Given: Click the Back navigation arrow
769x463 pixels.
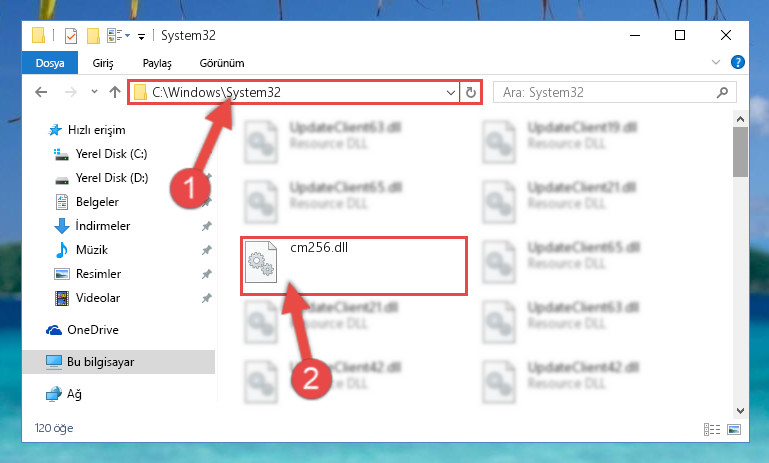Looking at the screenshot, I should 41,92.
